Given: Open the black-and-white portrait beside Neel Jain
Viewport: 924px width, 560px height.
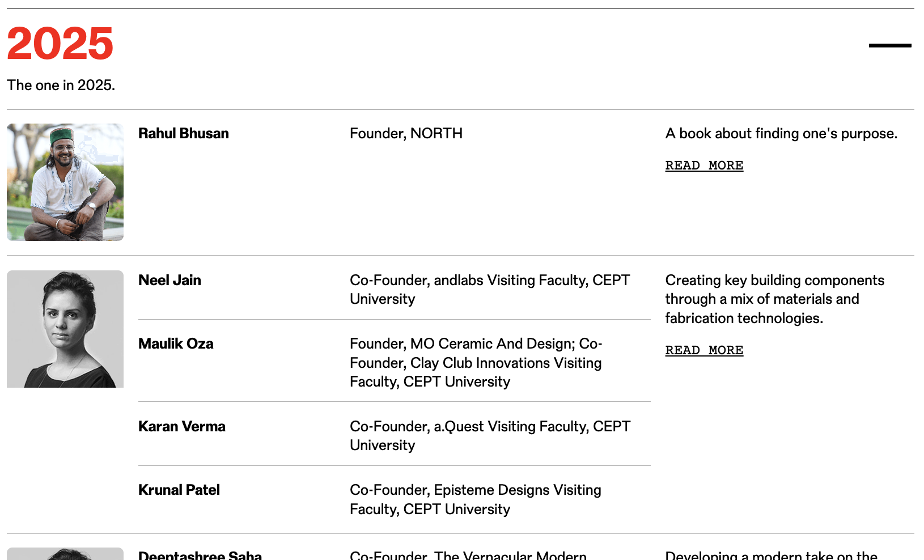Looking at the screenshot, I should pos(65,329).
